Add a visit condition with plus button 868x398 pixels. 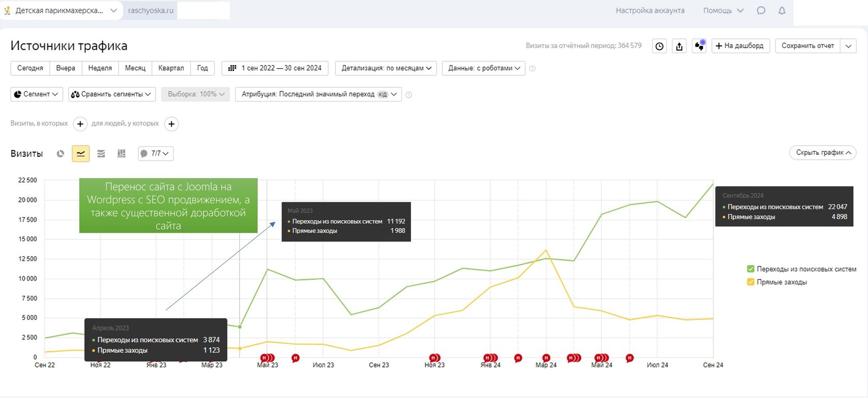(x=80, y=124)
